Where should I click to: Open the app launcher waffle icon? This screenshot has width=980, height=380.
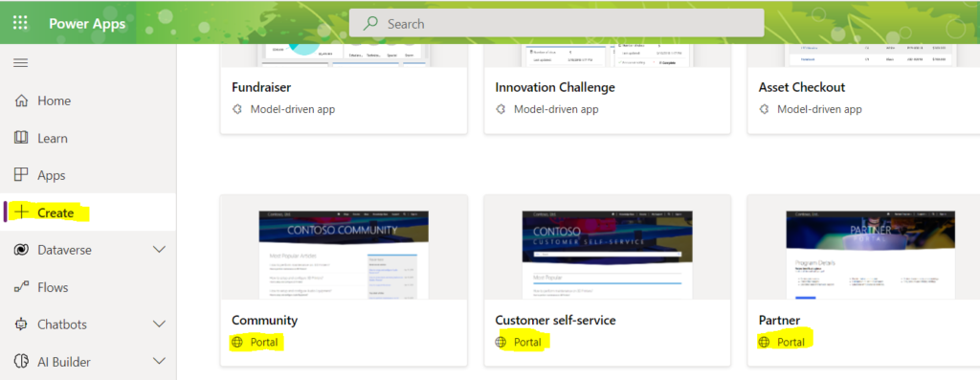(x=21, y=24)
